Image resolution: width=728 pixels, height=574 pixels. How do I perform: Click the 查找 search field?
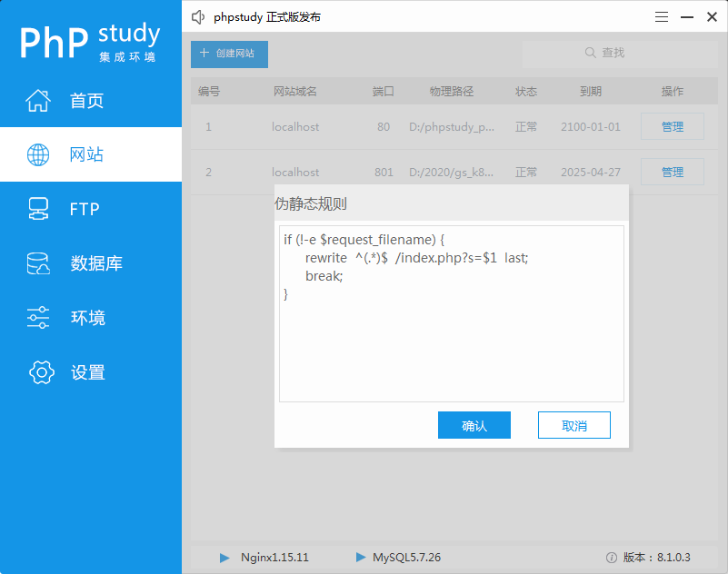point(620,53)
